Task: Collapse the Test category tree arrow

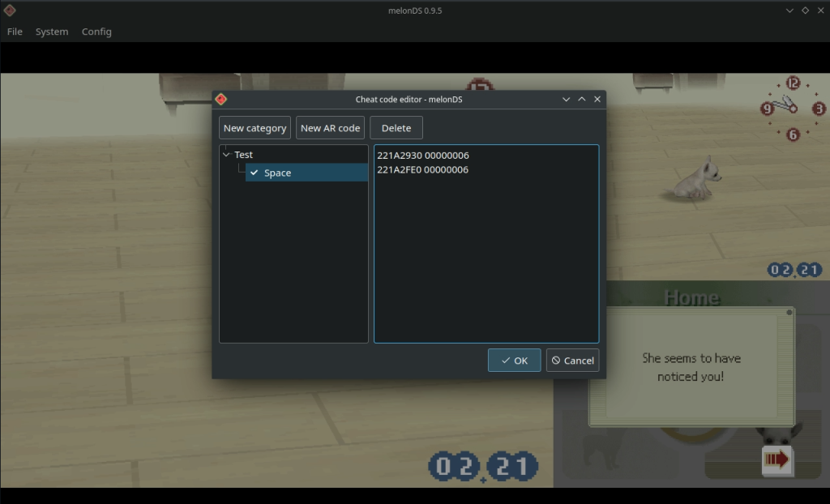Action: pos(227,155)
